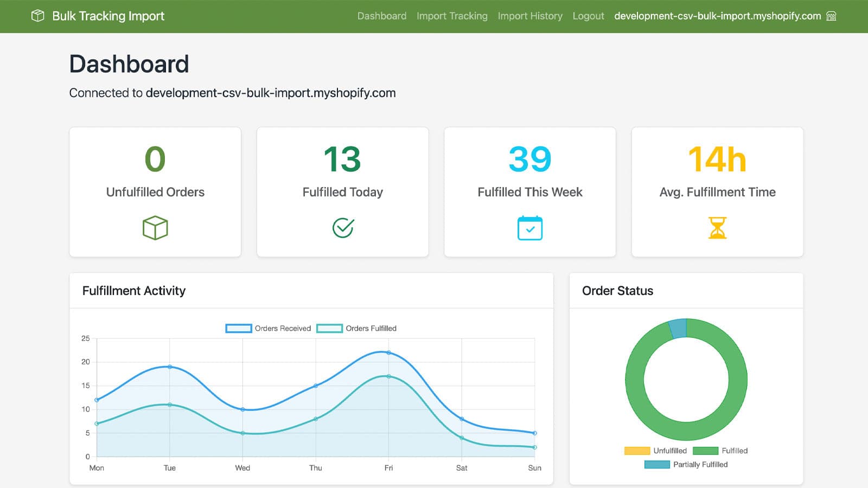
Task: Click the package box logo icon in header
Action: (37, 16)
